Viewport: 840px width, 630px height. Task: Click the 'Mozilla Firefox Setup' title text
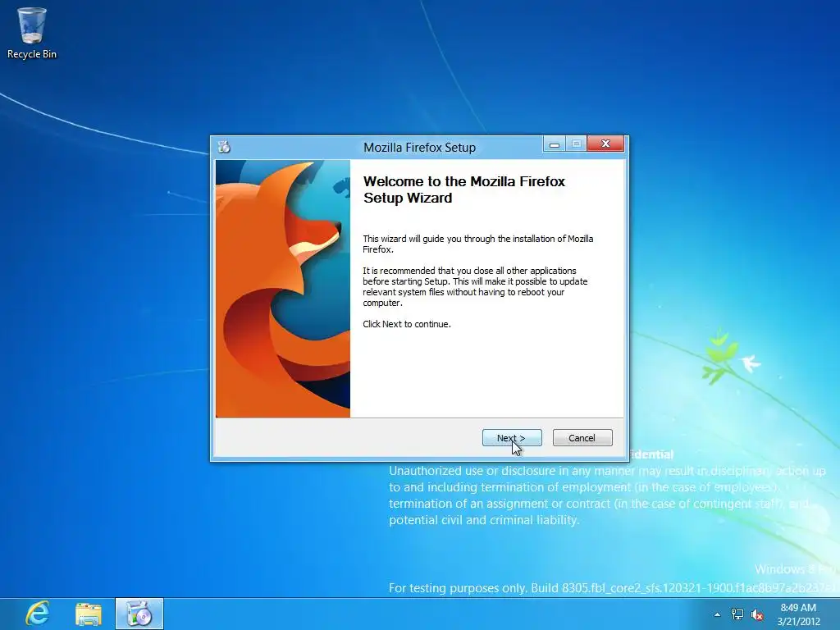(419, 148)
